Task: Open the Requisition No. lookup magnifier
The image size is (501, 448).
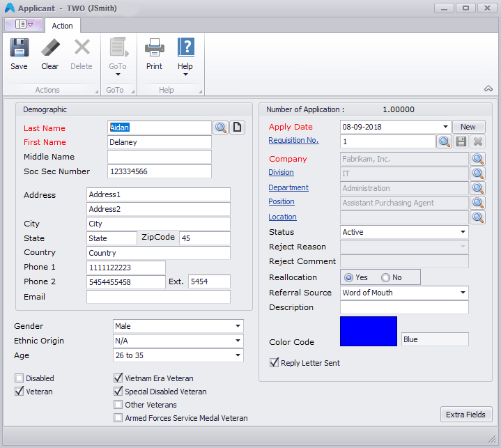Action: coord(445,141)
